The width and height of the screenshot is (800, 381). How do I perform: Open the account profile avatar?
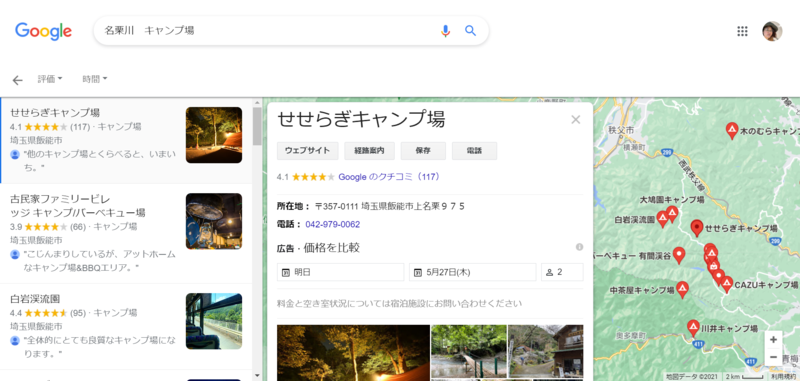(x=771, y=31)
